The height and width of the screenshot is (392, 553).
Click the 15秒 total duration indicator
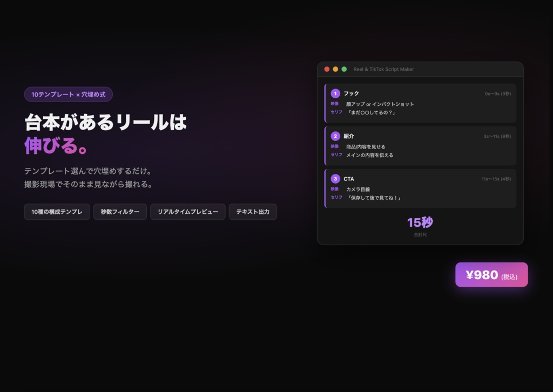(421, 222)
